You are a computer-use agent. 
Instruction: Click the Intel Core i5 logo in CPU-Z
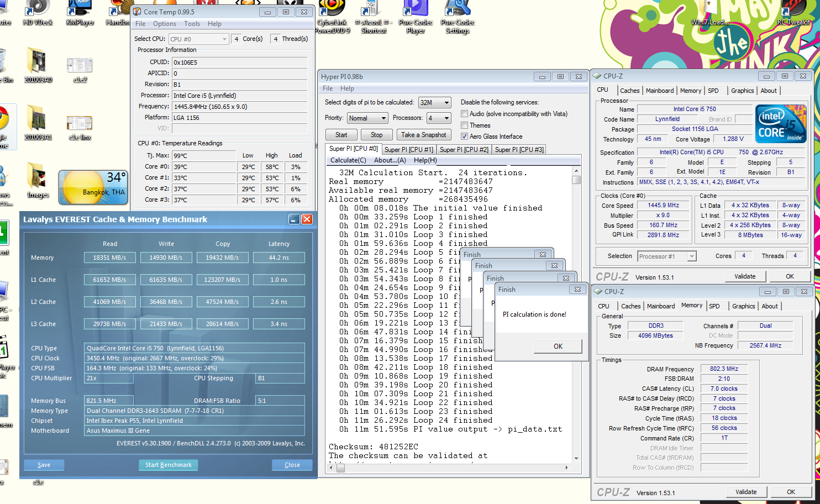(x=780, y=124)
